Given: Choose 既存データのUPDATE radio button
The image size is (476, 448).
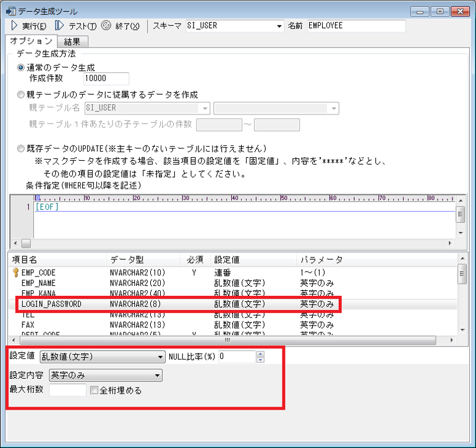Looking at the screenshot, I should [21, 149].
